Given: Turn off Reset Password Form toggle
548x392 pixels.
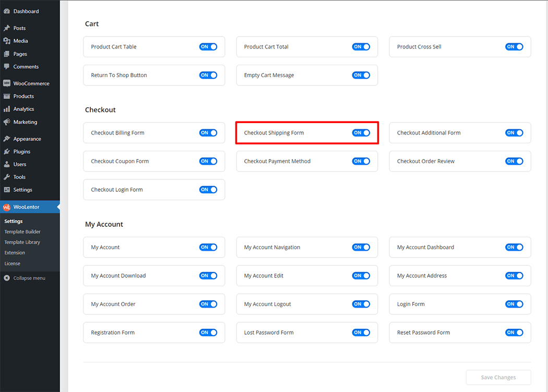Looking at the screenshot, I should pos(514,333).
